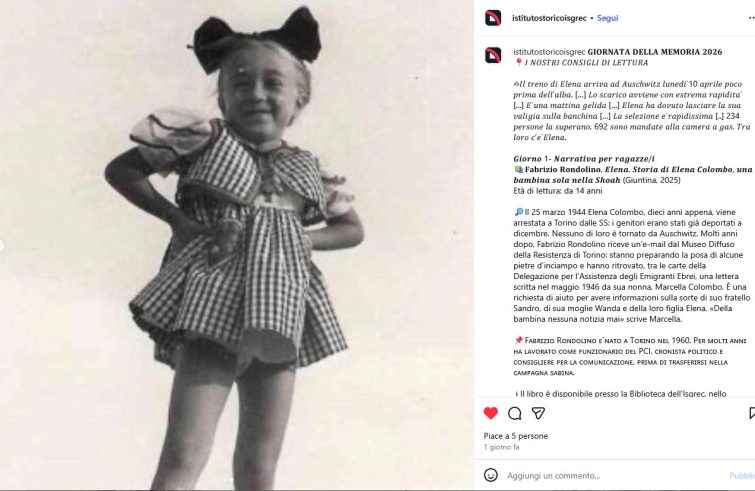Screen dimensions: 755x491
Task: Open comments with the speech bubble icon
Action: coord(515,413)
